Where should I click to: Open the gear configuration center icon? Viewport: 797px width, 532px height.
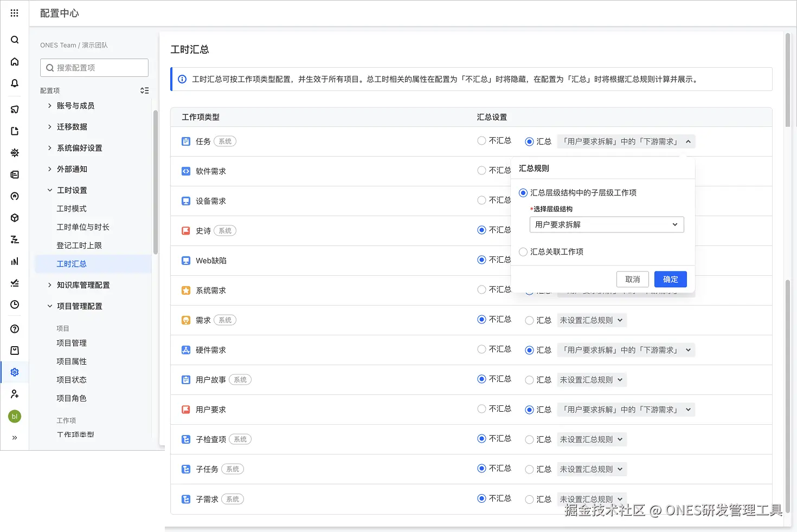15,372
